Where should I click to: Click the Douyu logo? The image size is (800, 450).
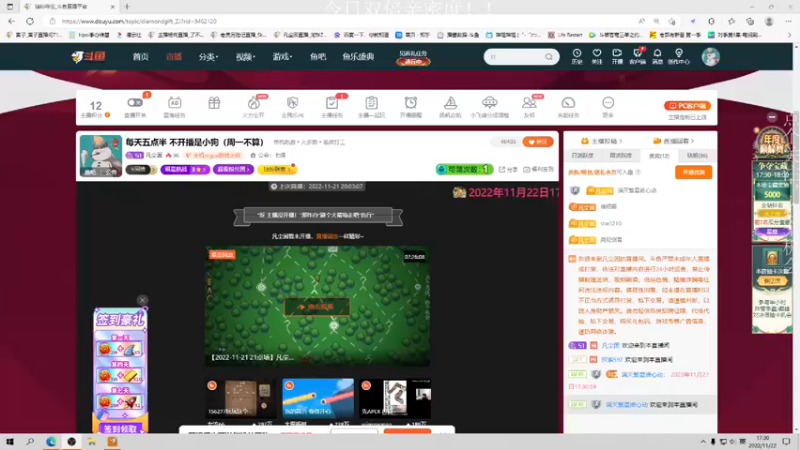pos(88,56)
